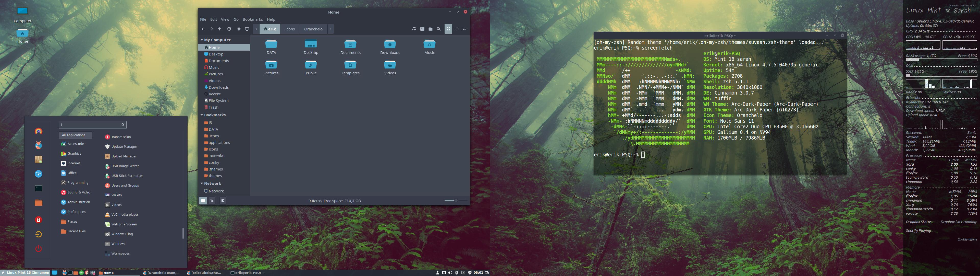Click Linux Mint 18 Cinnamon menu button
980x276 pixels.
click(25, 273)
